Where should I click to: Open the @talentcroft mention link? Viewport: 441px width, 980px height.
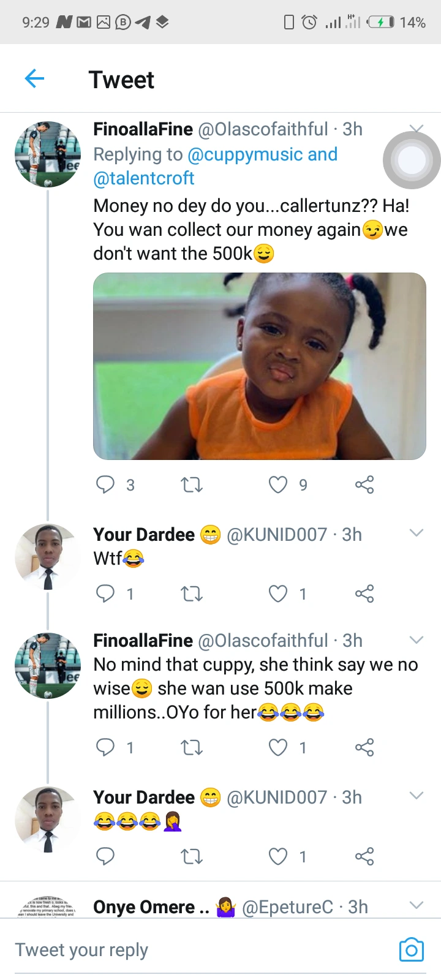click(x=143, y=178)
